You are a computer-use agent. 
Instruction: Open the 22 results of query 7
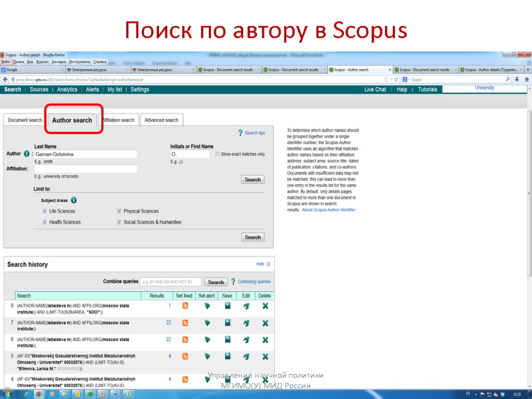[x=168, y=322]
